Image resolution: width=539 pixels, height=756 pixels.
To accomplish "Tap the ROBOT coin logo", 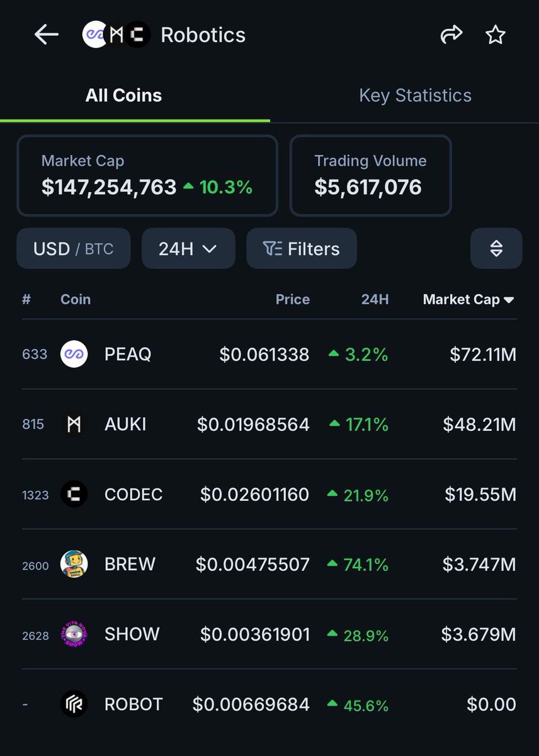I will point(74,704).
